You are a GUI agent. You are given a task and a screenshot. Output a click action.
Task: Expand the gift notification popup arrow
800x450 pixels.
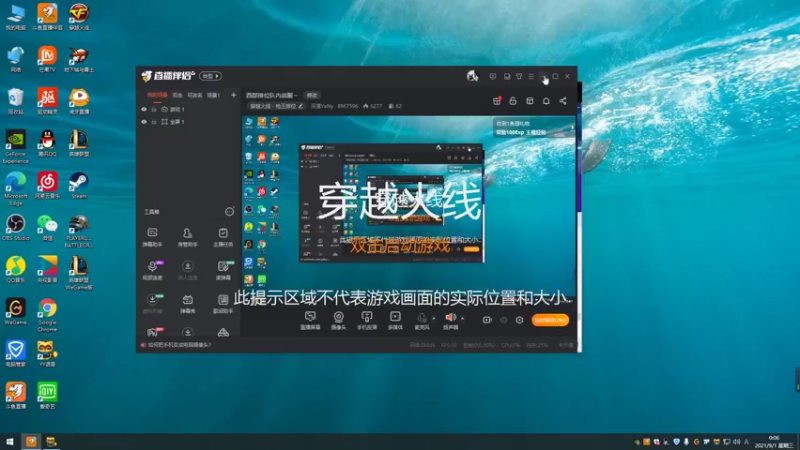(572, 128)
